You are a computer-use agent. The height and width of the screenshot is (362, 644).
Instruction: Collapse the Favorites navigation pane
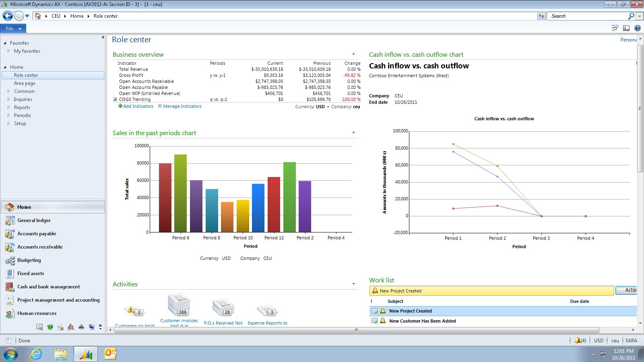103,37
